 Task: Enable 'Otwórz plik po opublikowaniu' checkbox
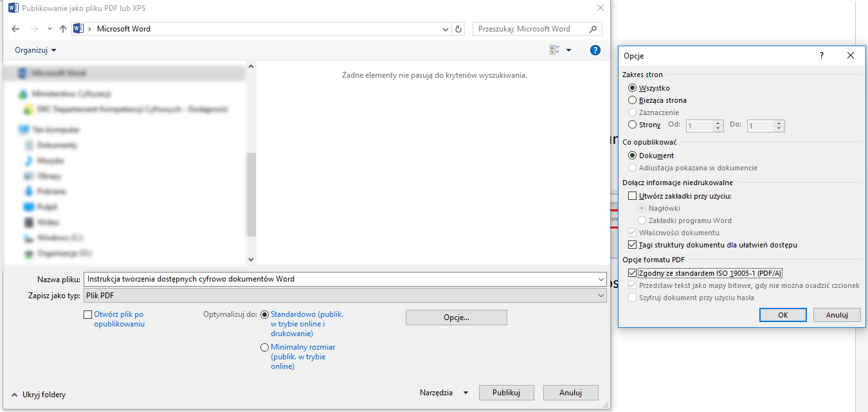tap(88, 315)
